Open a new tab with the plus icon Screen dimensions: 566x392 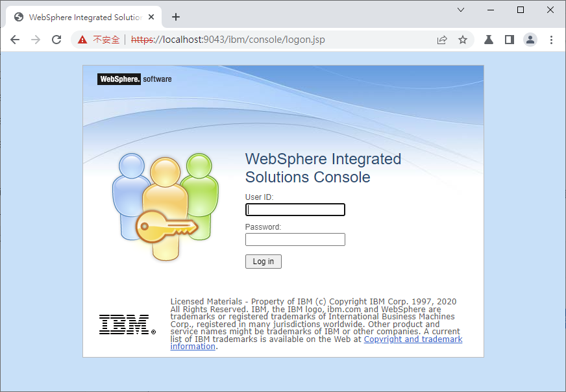point(176,17)
